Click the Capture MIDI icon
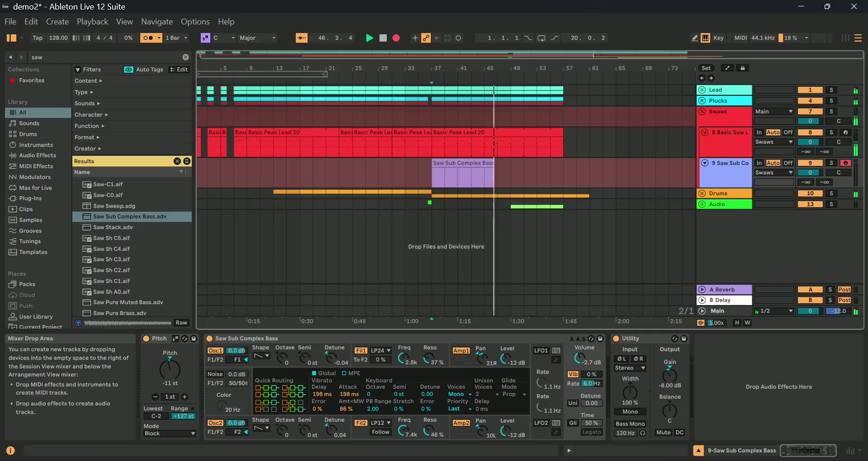The image size is (868, 461). tap(448, 38)
